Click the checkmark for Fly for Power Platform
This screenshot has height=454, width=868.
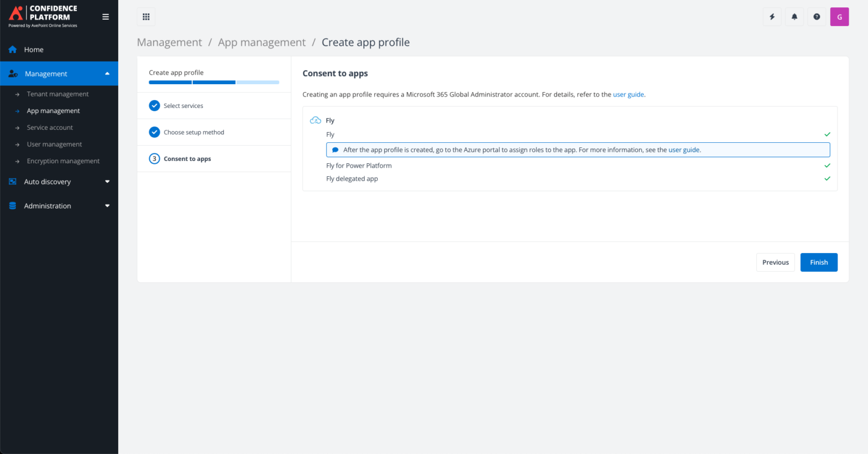(827, 165)
